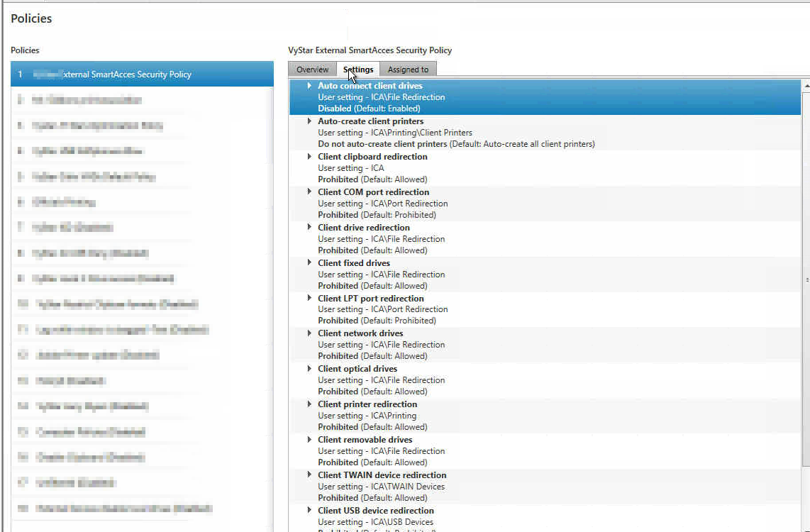Click 'Do not auto-create client printers' value
The image size is (810, 532).
point(382,144)
